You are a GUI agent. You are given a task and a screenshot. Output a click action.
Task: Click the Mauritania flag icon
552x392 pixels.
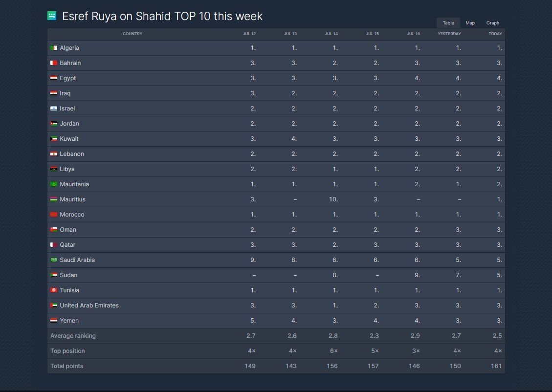click(54, 184)
